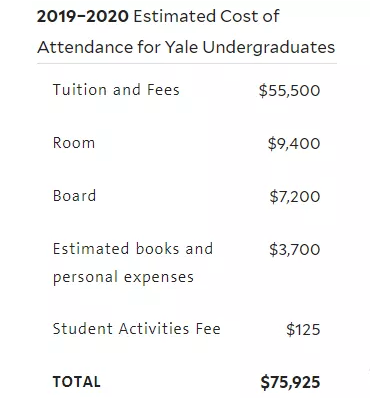Select the TOTAL row label

[x=76, y=382]
